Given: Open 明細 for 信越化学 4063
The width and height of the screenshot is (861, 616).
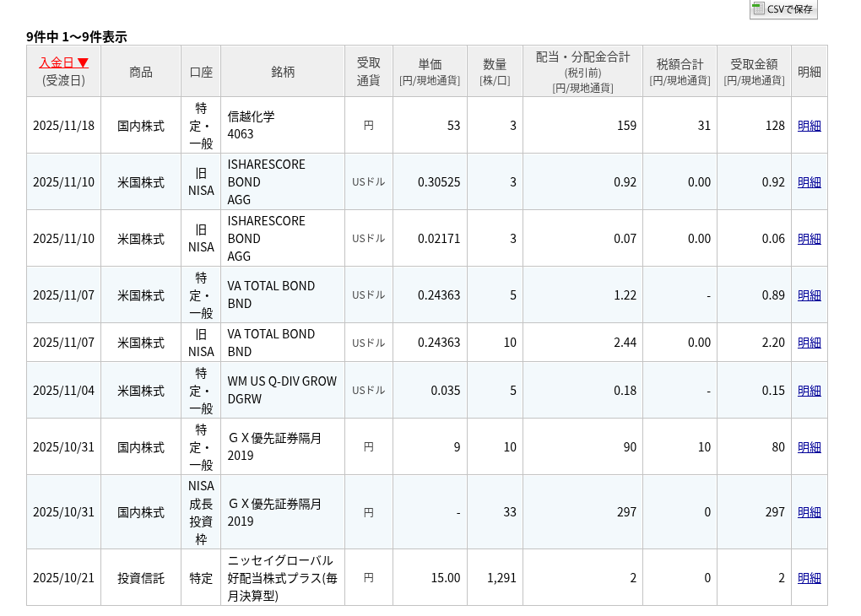Looking at the screenshot, I should [809, 125].
